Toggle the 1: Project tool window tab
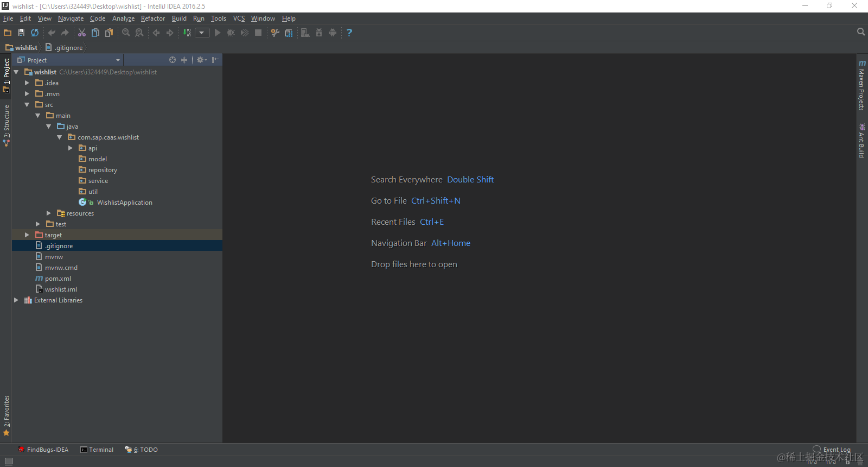 (6, 75)
